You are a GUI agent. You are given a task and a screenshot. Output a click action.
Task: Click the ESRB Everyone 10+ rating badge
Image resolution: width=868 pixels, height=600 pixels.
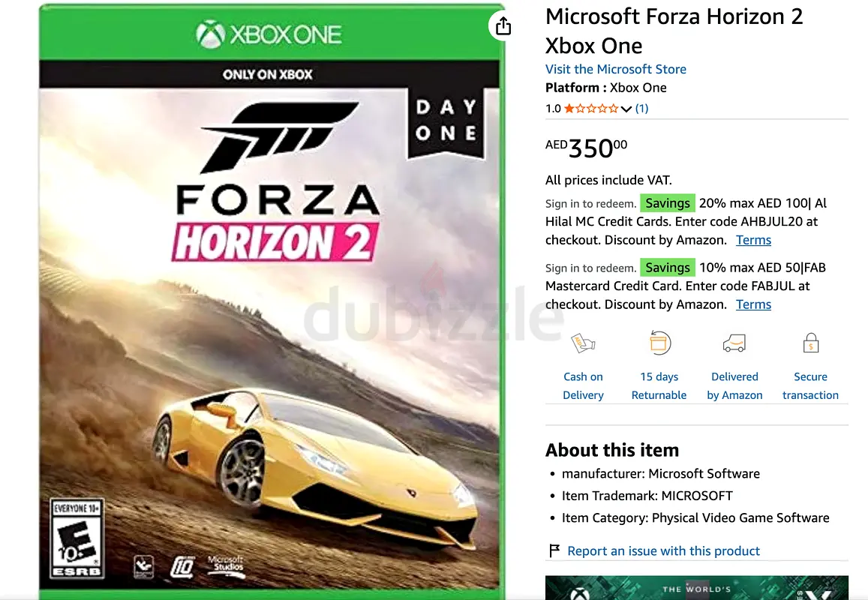pyautogui.click(x=77, y=539)
